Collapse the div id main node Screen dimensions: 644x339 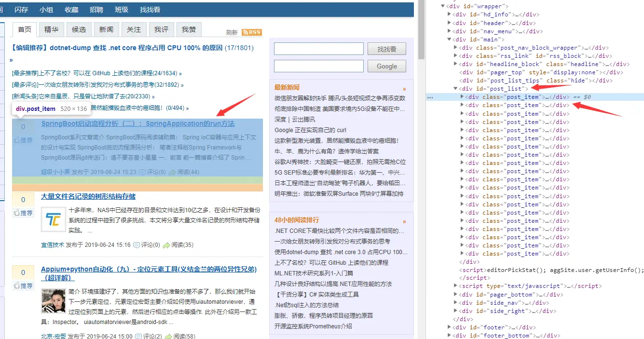[x=449, y=39]
